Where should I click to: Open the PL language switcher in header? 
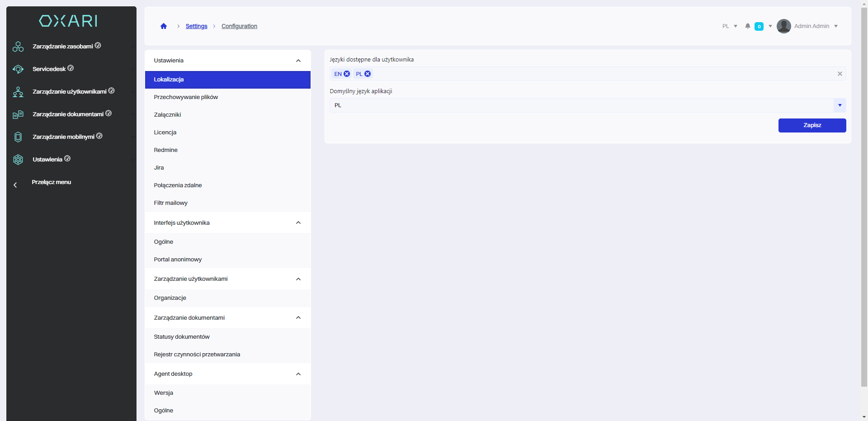730,26
